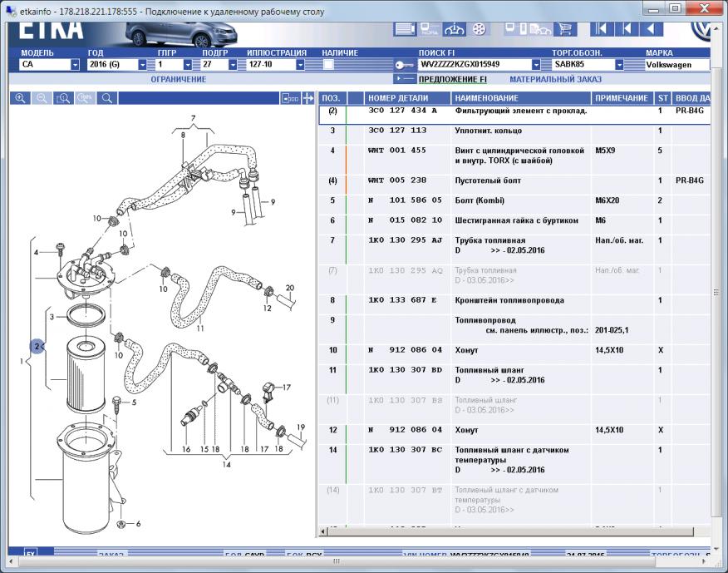The image size is (728, 573).
Task: Click the greyed vehicles icon next to the cart
Action: [540, 29]
